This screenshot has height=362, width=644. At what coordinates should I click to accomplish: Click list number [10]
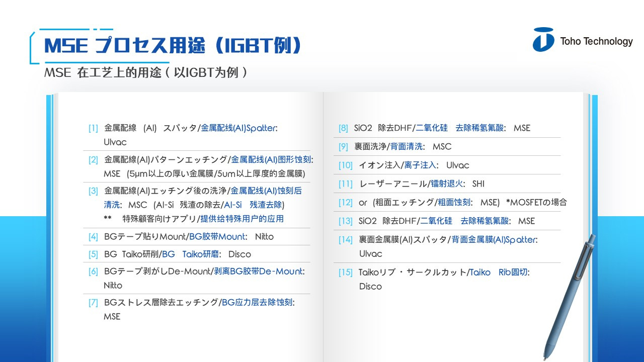(345, 165)
